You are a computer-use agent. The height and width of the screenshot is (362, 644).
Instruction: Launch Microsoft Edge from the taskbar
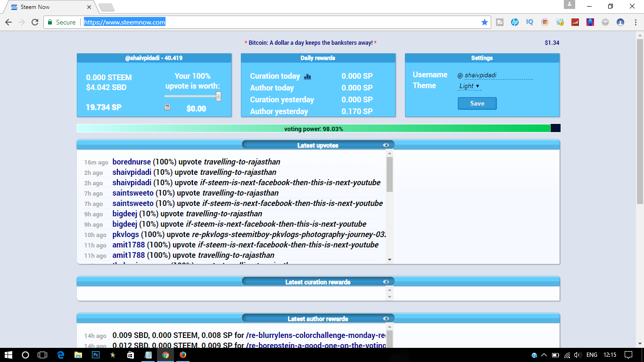[x=60, y=355]
